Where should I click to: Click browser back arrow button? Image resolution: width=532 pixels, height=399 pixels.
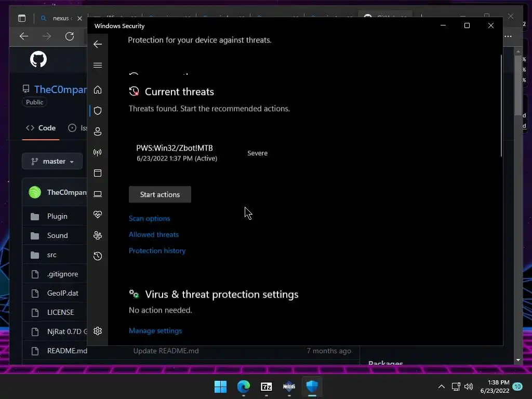point(24,36)
